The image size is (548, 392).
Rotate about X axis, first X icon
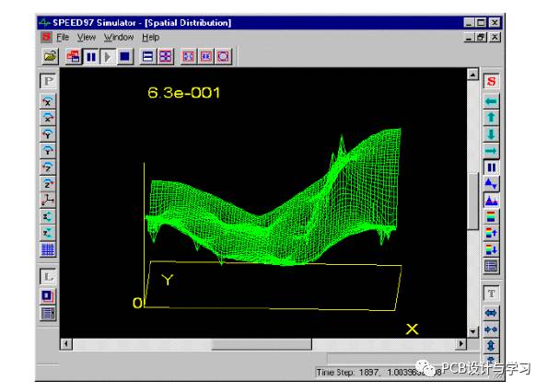click(48, 101)
